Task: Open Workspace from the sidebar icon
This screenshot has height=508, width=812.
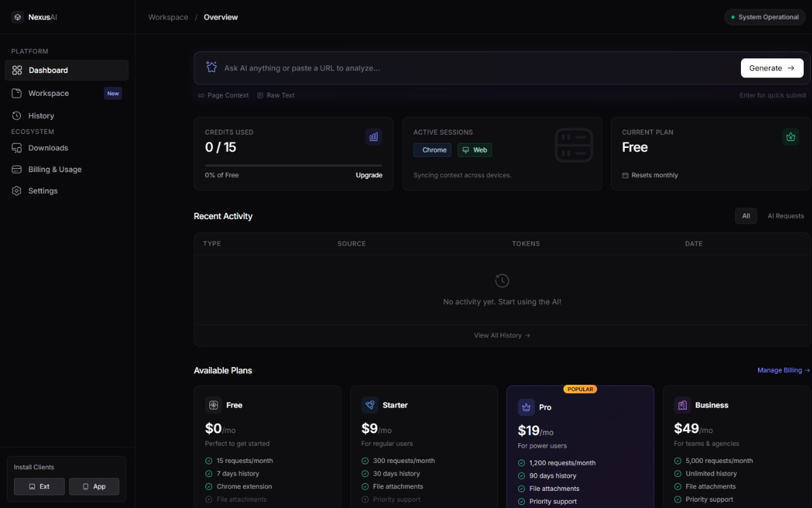Action: [x=16, y=93]
